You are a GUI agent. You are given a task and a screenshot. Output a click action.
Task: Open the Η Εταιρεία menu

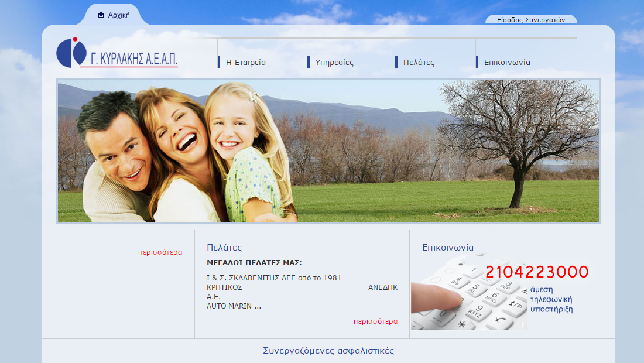246,63
